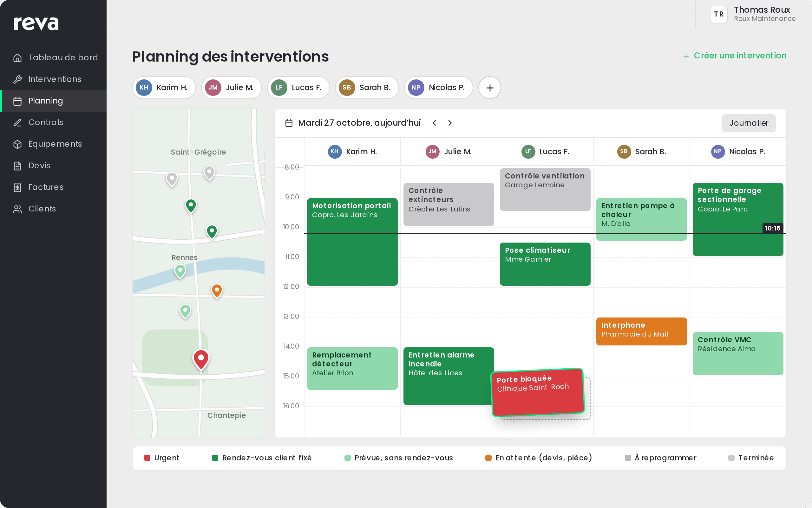Select the orange Interphone Pharmacie du Mail card

642,331
